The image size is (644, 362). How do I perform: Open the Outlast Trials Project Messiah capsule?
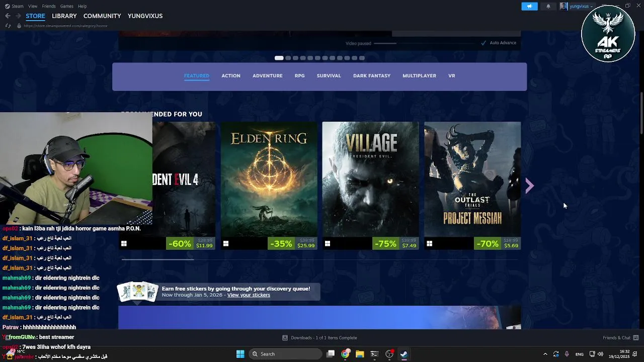(x=472, y=186)
